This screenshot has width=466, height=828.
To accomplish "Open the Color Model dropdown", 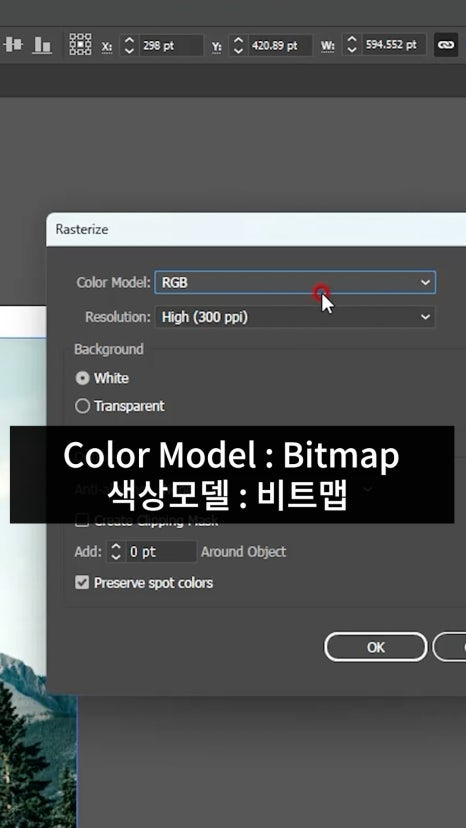I will point(295,283).
